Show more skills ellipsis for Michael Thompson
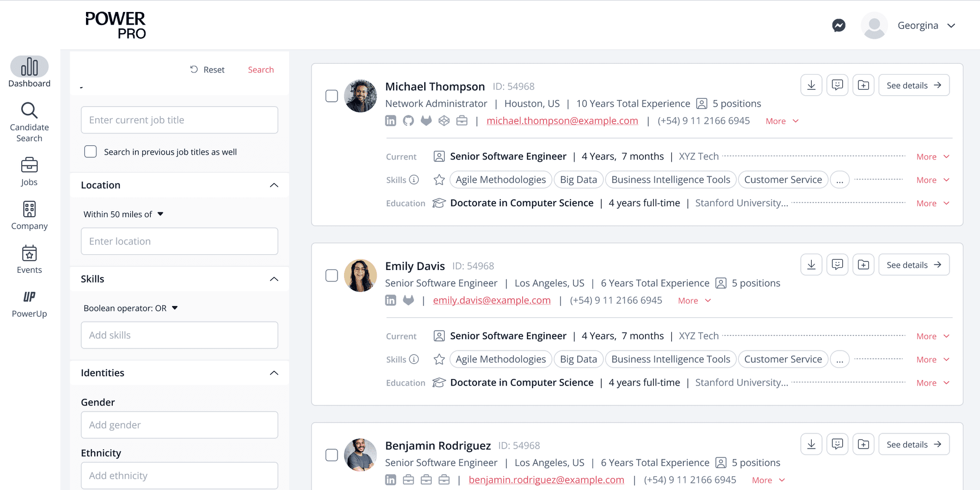980x490 pixels. pos(840,180)
